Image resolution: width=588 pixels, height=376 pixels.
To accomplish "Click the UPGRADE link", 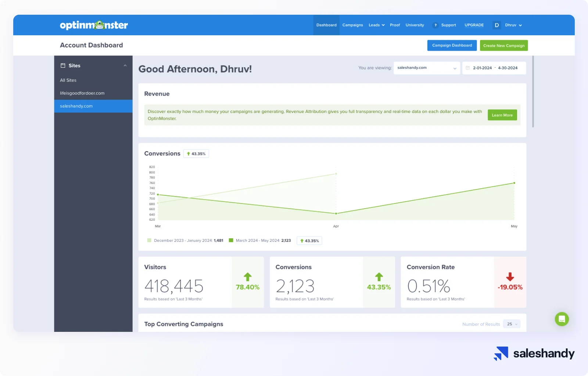I will (474, 25).
